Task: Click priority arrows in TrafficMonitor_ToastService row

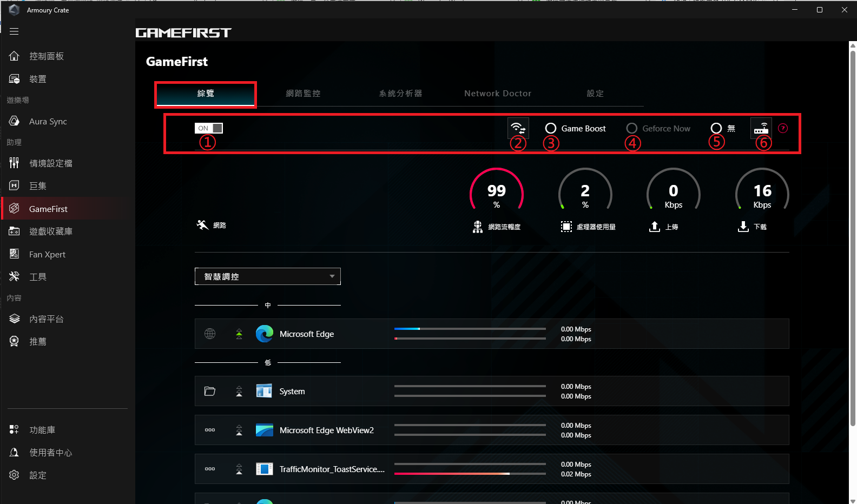Action: point(239,469)
